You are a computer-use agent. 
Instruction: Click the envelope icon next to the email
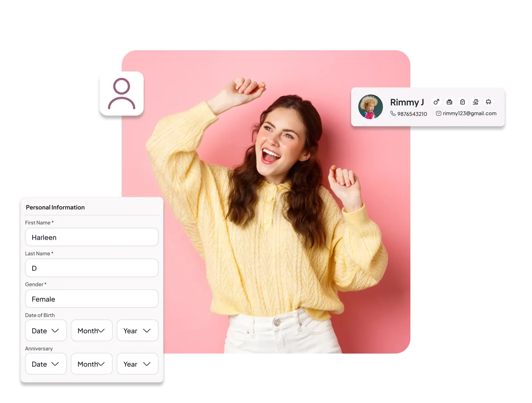(x=439, y=113)
